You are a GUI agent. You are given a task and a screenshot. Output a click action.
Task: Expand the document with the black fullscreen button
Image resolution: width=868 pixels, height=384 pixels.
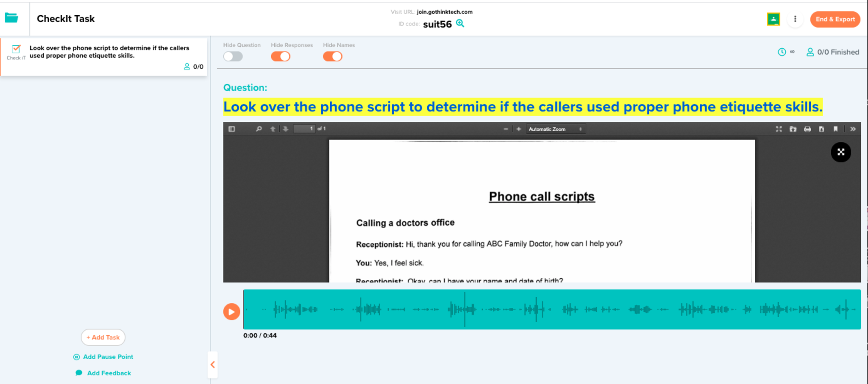coord(840,152)
